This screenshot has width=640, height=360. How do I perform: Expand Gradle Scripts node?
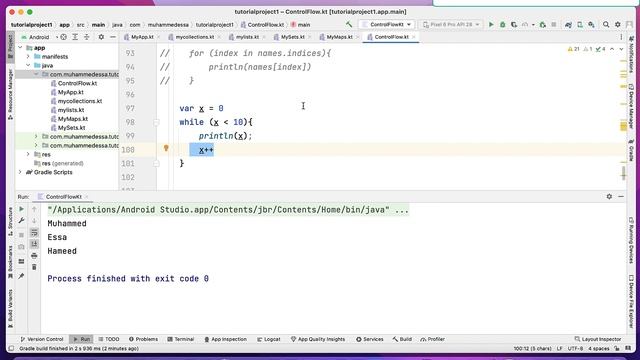20,172
